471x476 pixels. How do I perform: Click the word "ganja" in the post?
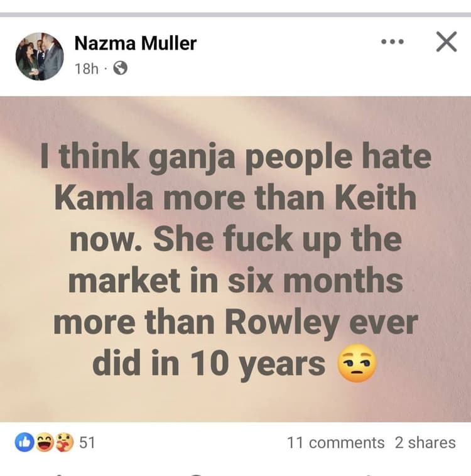[183, 158]
